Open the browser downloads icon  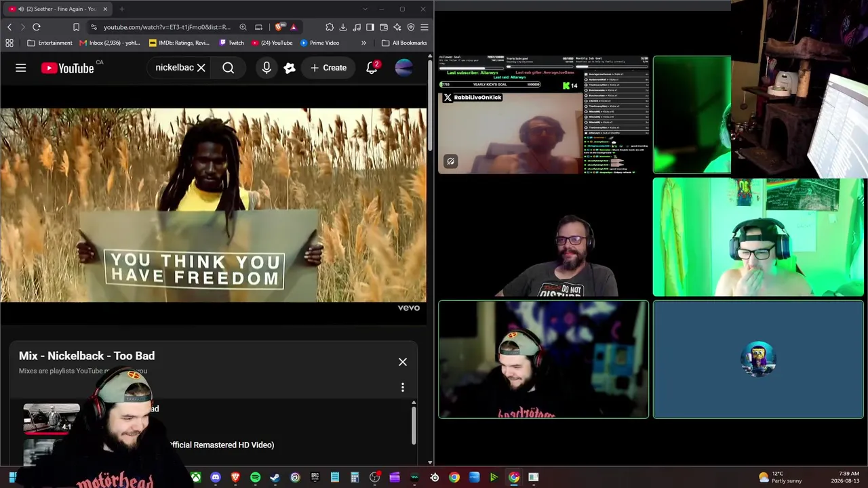[343, 27]
